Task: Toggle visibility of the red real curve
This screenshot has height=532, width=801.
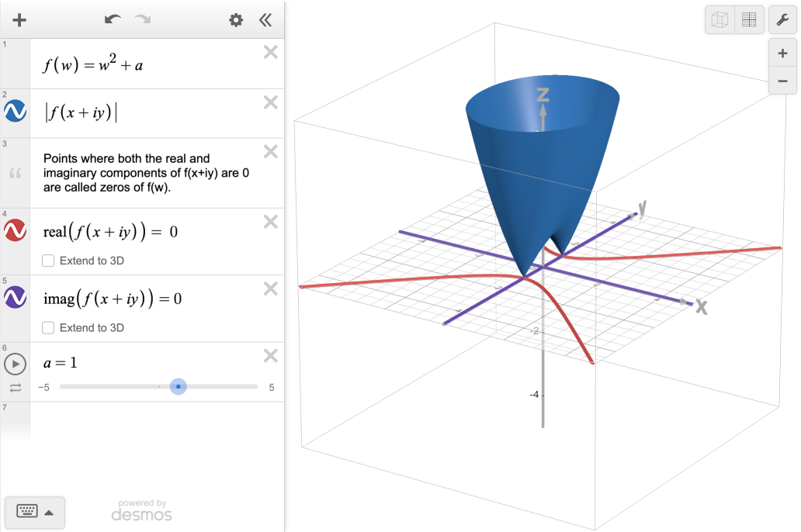Action: [x=16, y=230]
